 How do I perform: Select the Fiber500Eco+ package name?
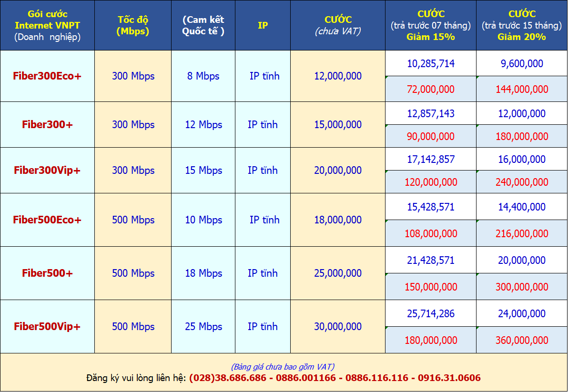coord(47,220)
